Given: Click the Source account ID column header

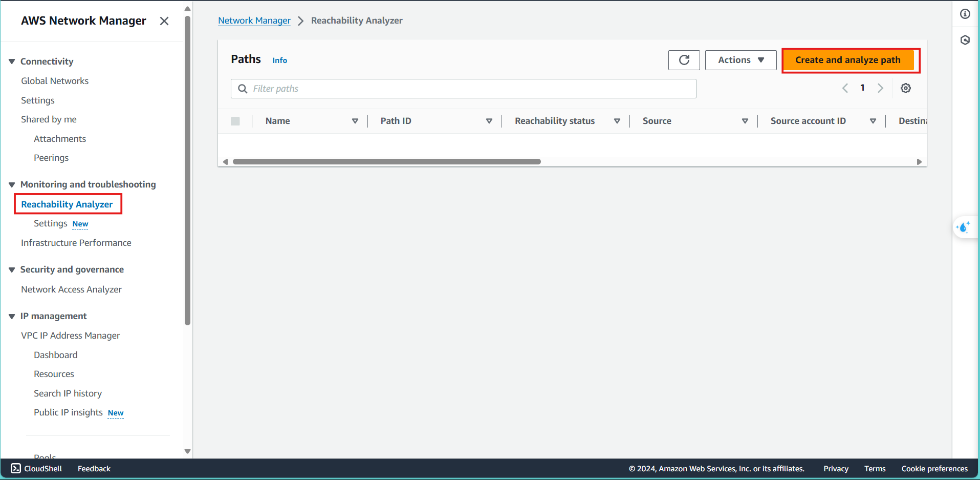Looking at the screenshot, I should pos(808,121).
